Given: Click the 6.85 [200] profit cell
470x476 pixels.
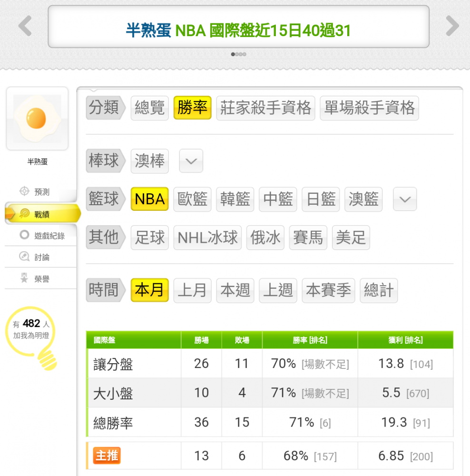Looking at the screenshot, I should 406,456.
